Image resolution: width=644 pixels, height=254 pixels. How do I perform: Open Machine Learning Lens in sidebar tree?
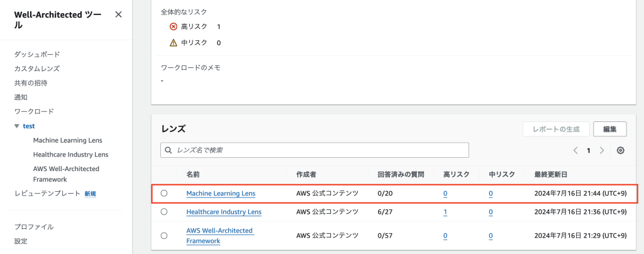(68, 140)
